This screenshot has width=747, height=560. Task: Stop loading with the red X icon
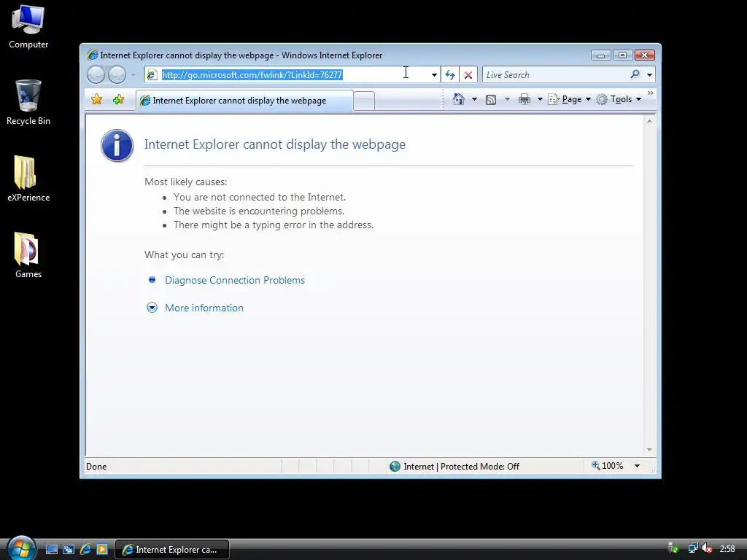tap(468, 75)
